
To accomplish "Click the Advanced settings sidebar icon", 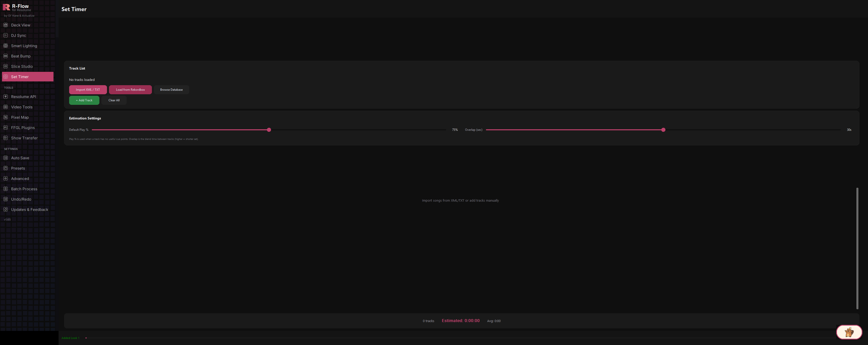I will point(5,178).
